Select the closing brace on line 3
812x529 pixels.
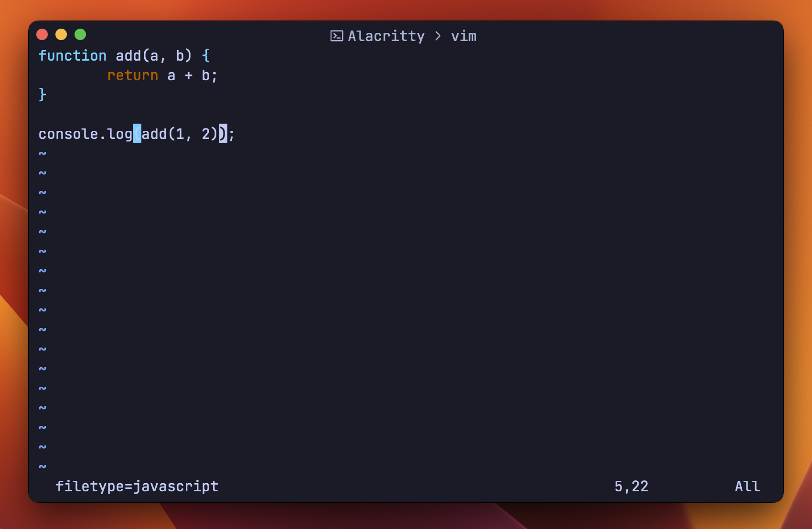(43, 95)
